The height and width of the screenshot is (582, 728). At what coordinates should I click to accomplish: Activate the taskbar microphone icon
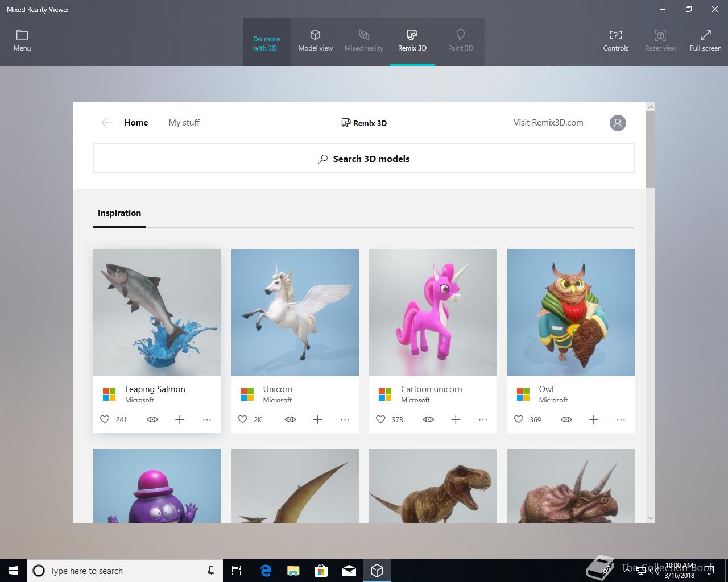point(211,571)
